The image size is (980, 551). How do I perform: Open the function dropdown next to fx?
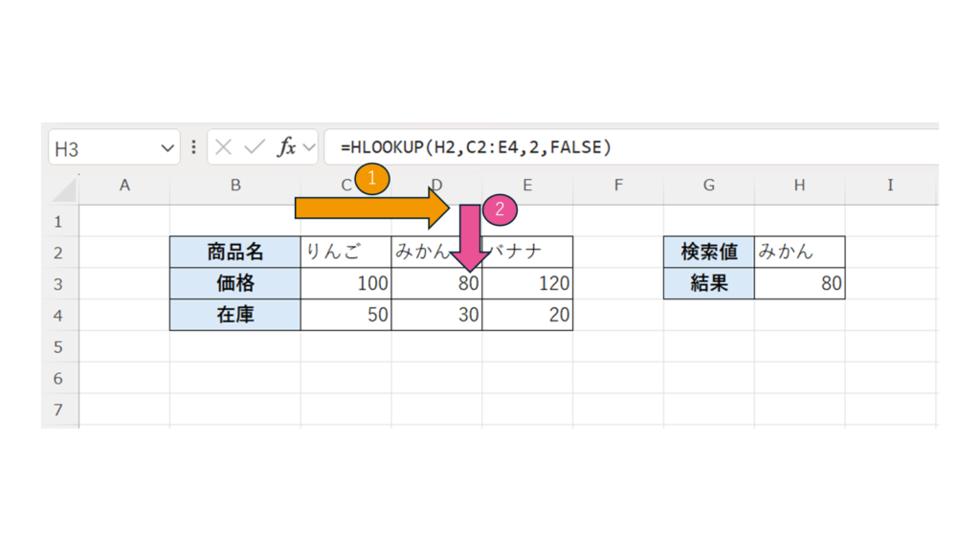pyautogui.click(x=308, y=148)
